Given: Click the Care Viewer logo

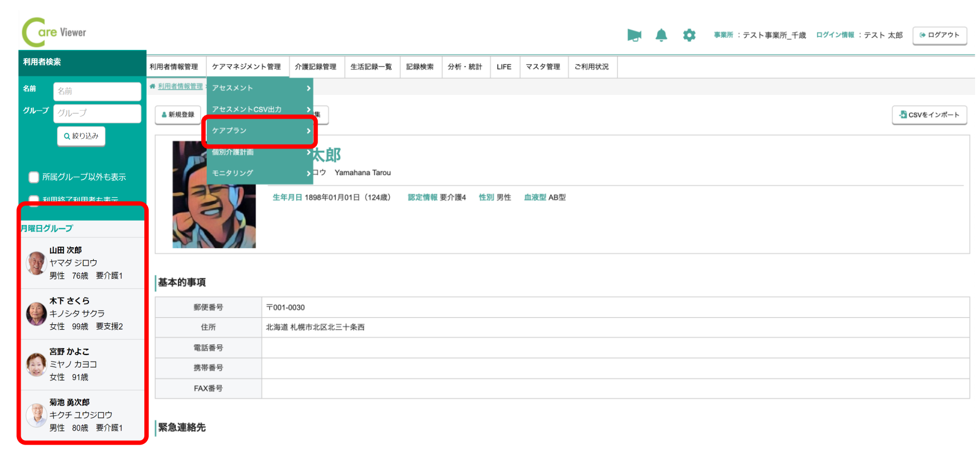Looking at the screenshot, I should [x=54, y=32].
